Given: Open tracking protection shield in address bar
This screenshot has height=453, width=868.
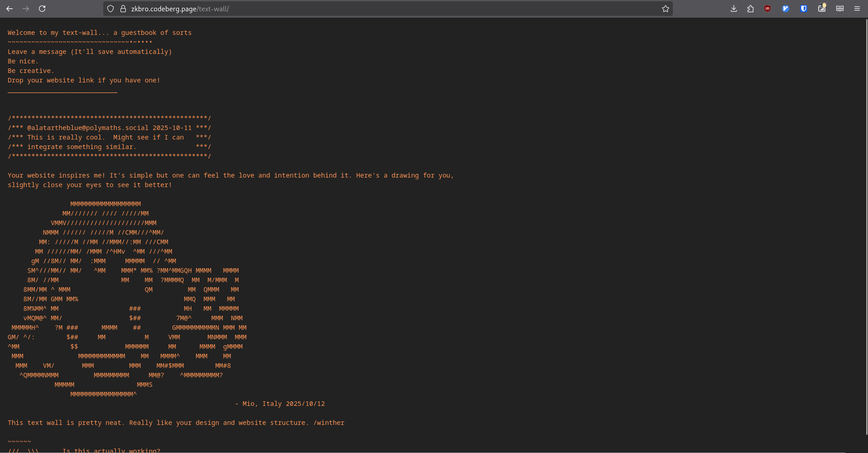Looking at the screenshot, I should point(110,9).
